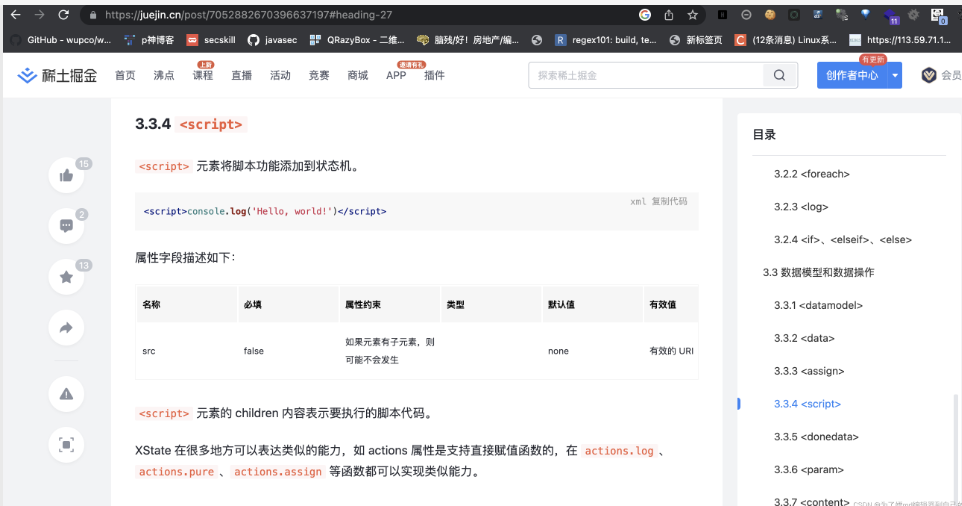Bookmark this page with the star icon
This screenshot has width=962, height=506.
point(693,15)
